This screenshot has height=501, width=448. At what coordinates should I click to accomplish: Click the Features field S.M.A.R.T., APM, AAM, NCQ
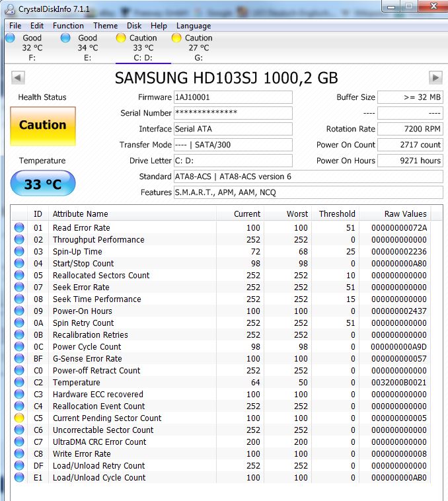click(308, 192)
